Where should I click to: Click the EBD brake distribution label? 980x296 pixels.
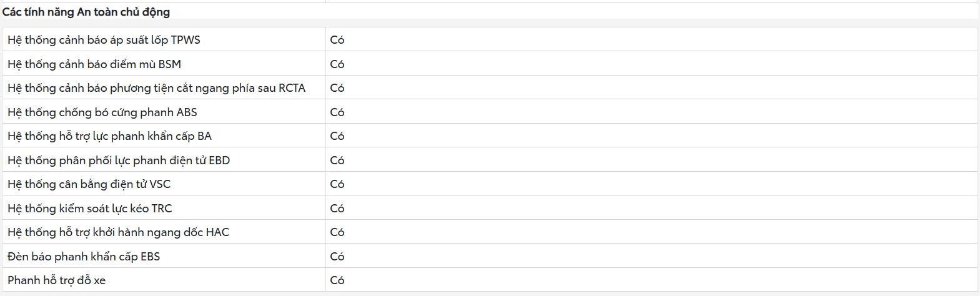pyautogui.click(x=119, y=160)
